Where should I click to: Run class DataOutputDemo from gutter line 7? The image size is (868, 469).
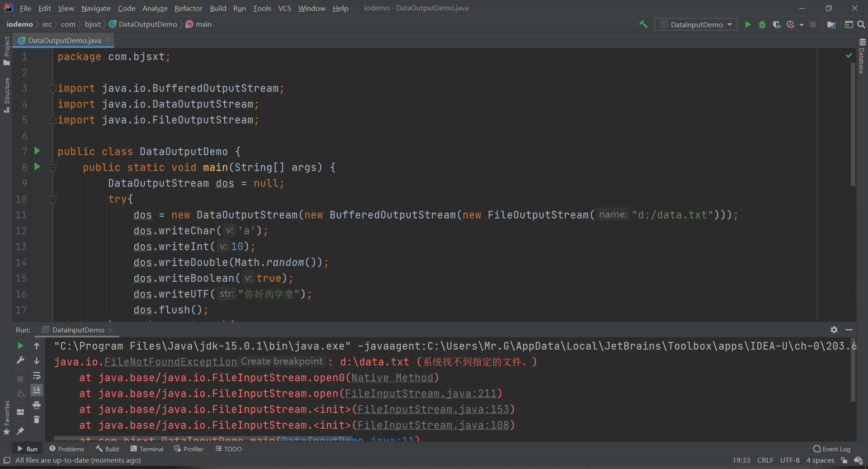tap(38, 151)
